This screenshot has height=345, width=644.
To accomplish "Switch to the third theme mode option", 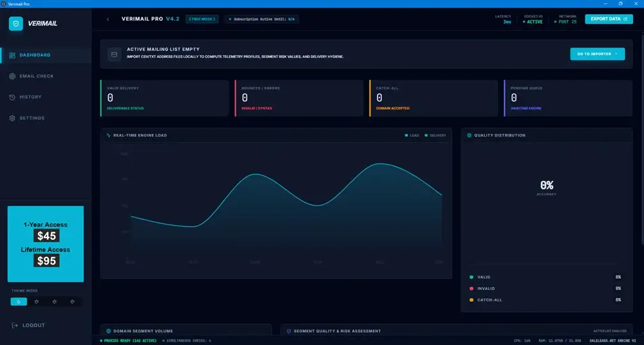I will (54, 302).
